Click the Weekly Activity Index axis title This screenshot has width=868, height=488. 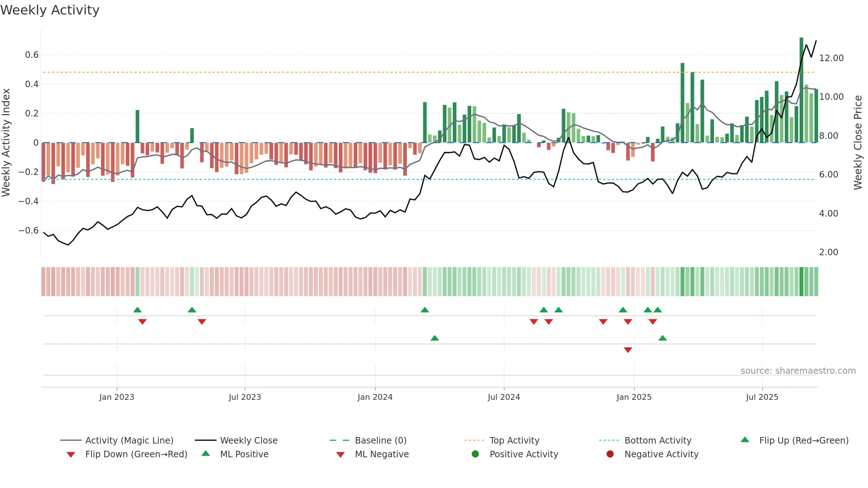[6, 142]
